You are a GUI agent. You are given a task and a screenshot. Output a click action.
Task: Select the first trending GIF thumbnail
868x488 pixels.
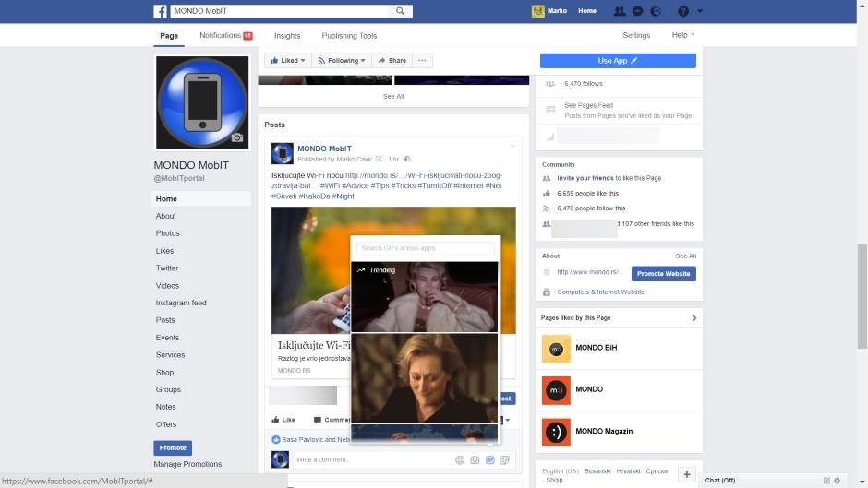[425, 297]
